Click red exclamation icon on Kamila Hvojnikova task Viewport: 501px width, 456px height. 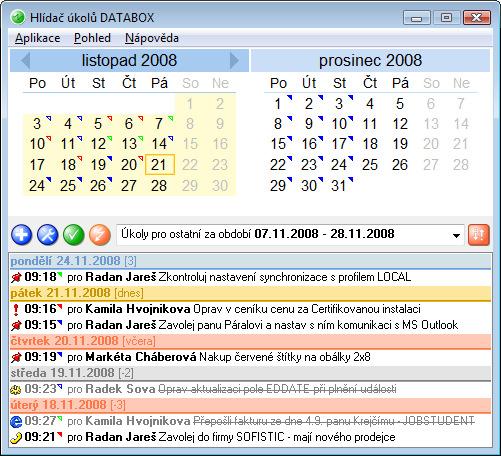pos(16,310)
